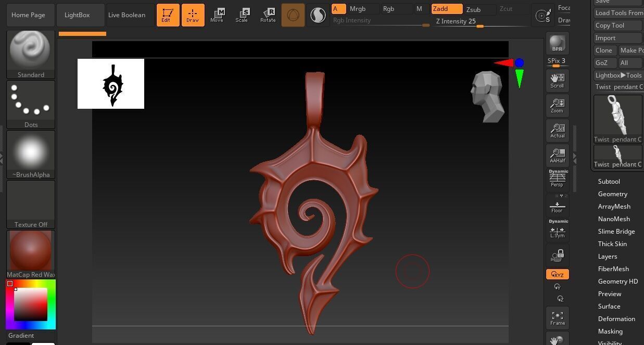Expand the Slime Bridge section
The image size is (644, 345).
tap(616, 232)
